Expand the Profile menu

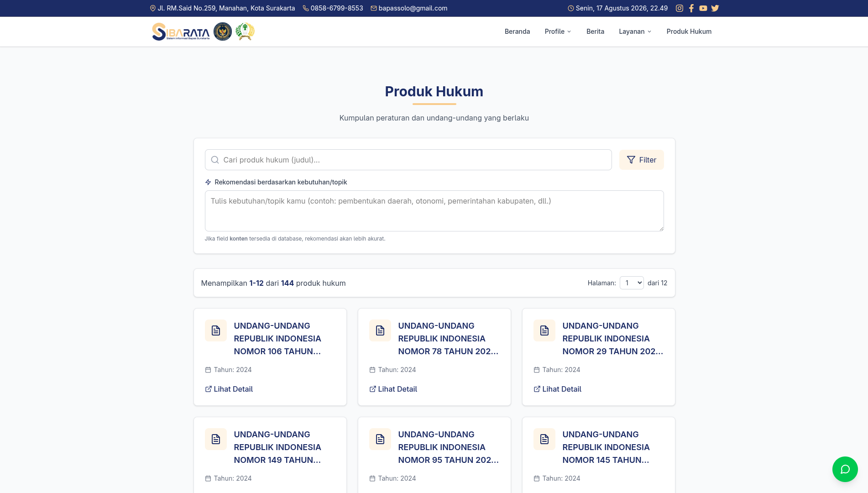558,31
